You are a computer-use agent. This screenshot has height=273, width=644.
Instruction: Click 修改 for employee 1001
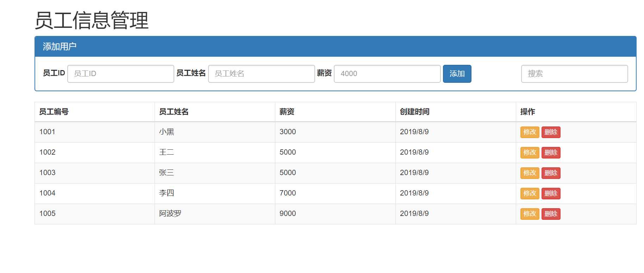point(530,132)
